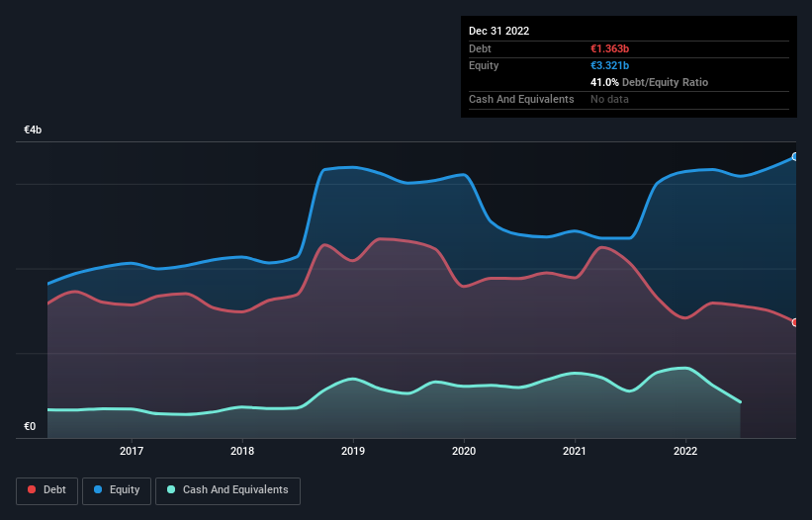The image size is (812, 520).
Task: Click Cash And Equivalents label in tooltip
Action: coord(521,99)
